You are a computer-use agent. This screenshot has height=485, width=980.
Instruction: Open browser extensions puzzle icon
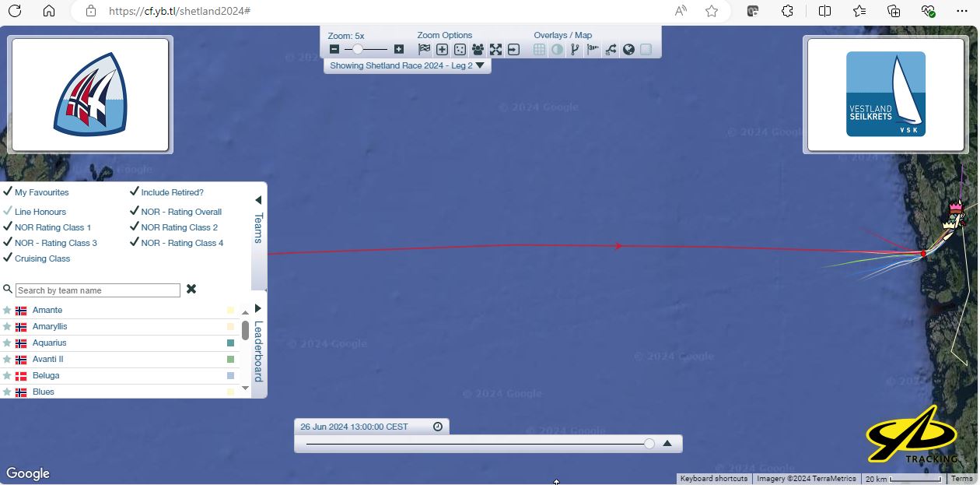click(788, 11)
